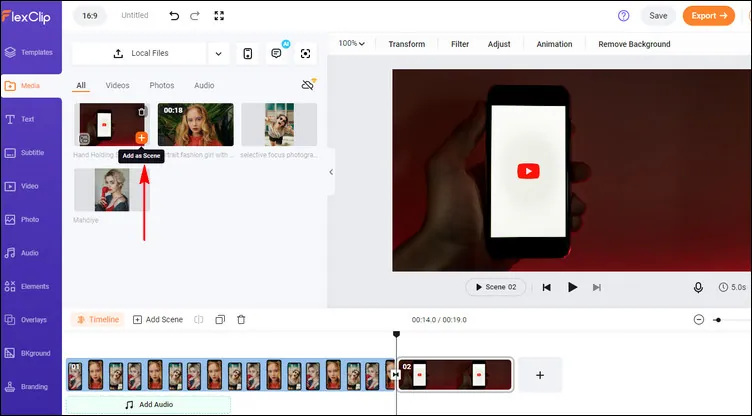Select the Media sidebar tab
Viewport: 752px width, 416px height.
point(31,86)
